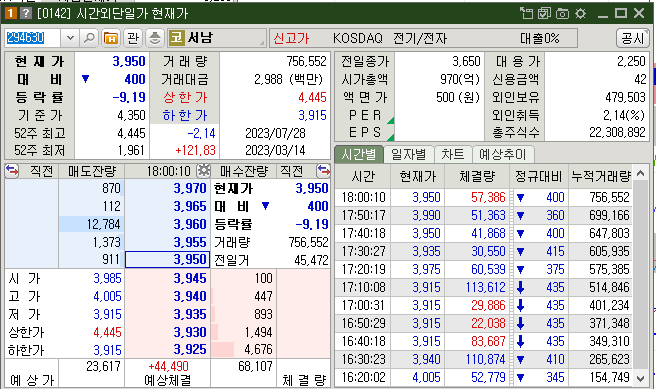The height and width of the screenshot is (389, 656).
Task: Open the orange 'H' history folder icon
Action: 111,38
